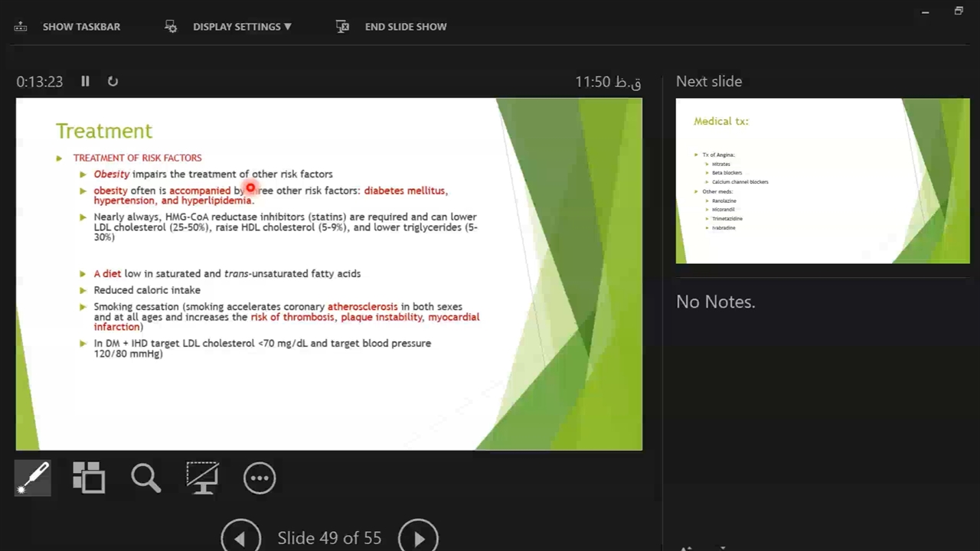
Task: Click Show Taskbar
Action: click(x=67, y=27)
